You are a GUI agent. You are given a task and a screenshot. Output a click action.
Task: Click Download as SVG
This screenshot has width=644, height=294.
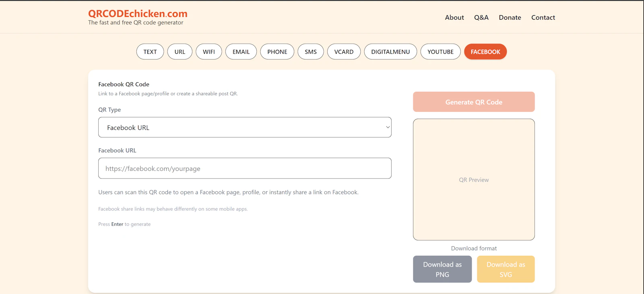tap(506, 269)
